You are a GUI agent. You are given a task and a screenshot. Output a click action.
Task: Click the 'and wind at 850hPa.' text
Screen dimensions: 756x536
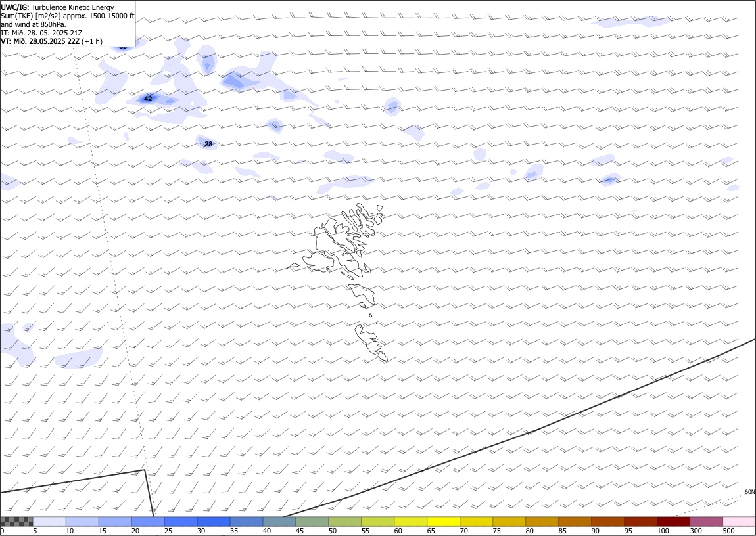pyautogui.click(x=34, y=24)
